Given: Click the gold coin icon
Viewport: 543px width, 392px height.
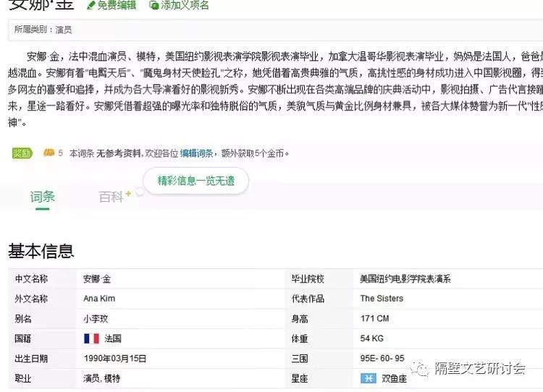Looking at the screenshot, I should (x=49, y=153).
